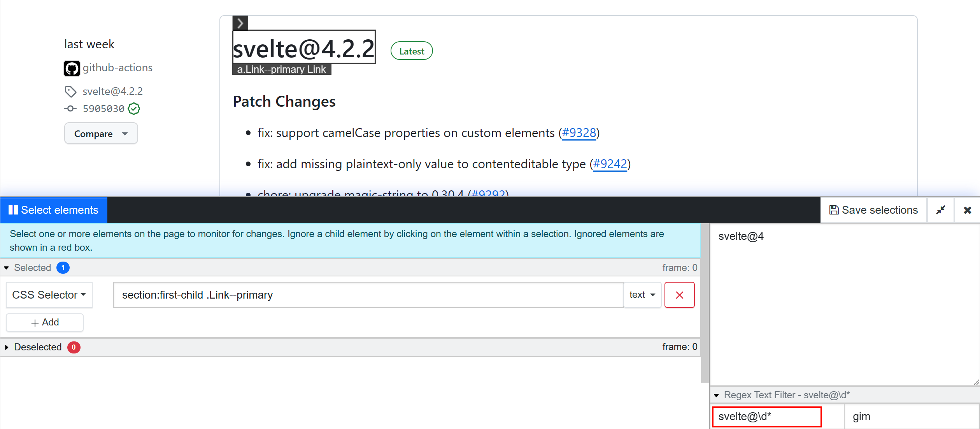Click the commit hash 5905030
The width and height of the screenshot is (980, 429).
coord(103,109)
